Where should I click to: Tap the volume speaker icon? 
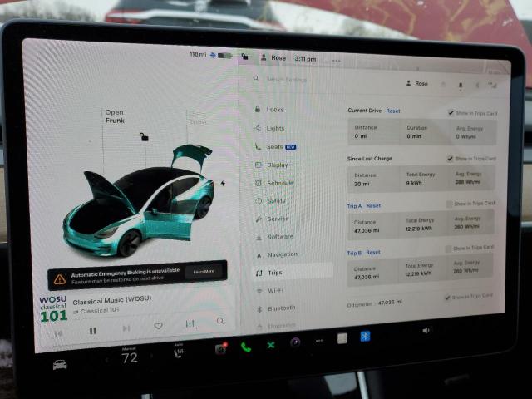[426, 330]
